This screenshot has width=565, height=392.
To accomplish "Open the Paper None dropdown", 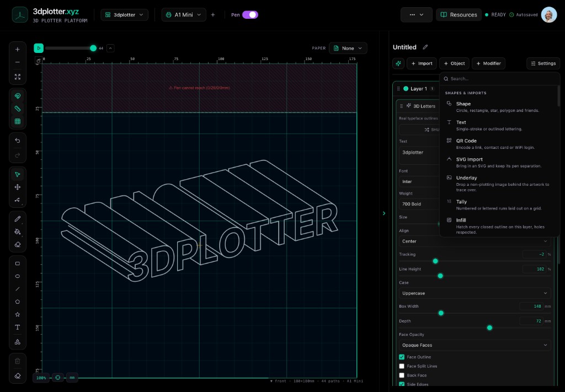I will tap(348, 48).
